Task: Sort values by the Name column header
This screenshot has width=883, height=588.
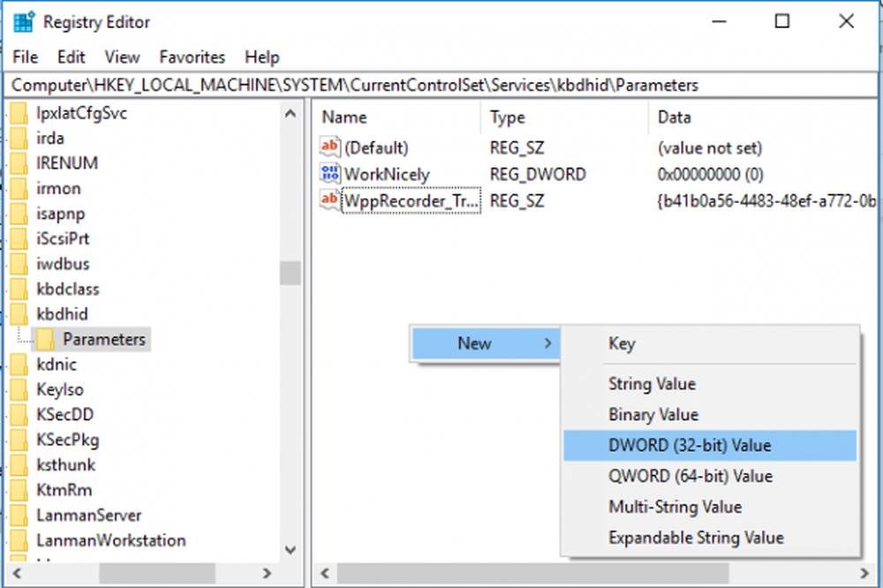Action: tap(344, 117)
